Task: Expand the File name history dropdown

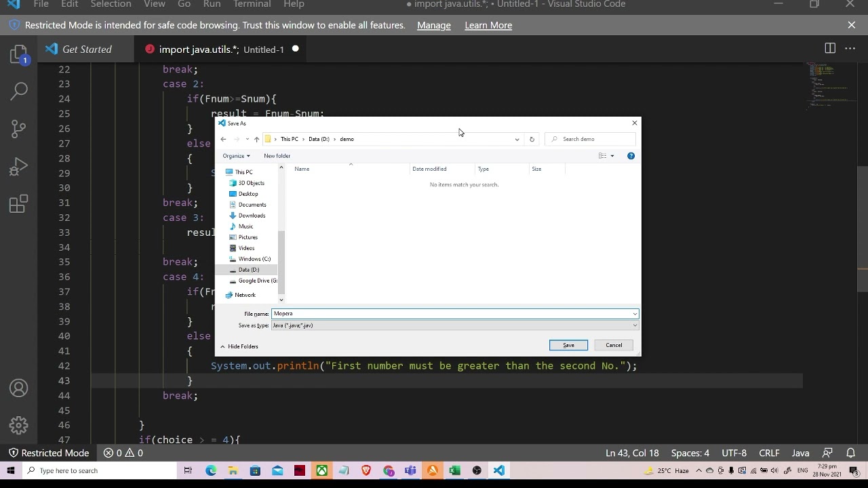Action: [635, 314]
